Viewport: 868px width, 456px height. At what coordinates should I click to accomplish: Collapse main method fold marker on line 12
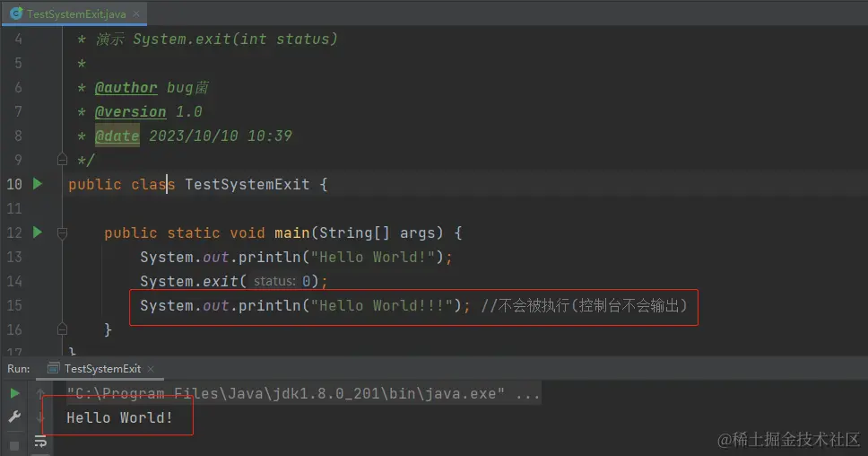[62, 233]
